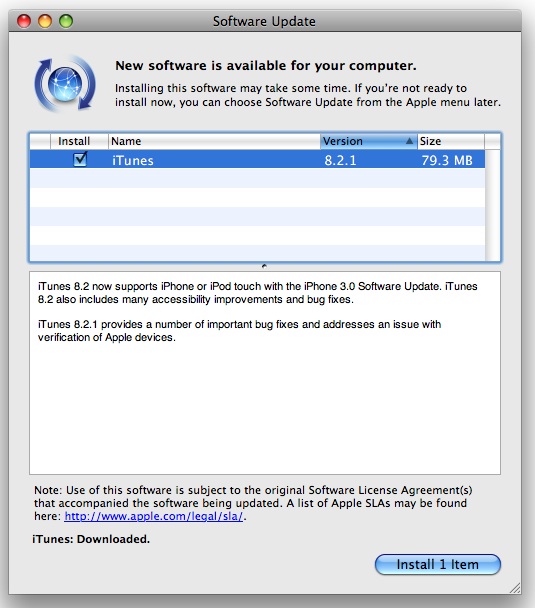Click the Install 1 Item button

(x=438, y=564)
